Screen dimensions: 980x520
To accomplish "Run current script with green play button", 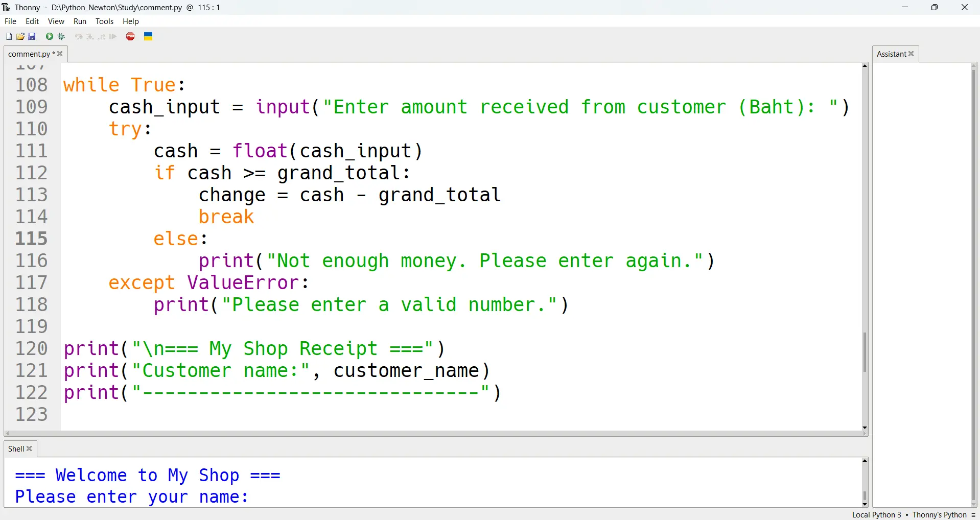I will coord(50,36).
